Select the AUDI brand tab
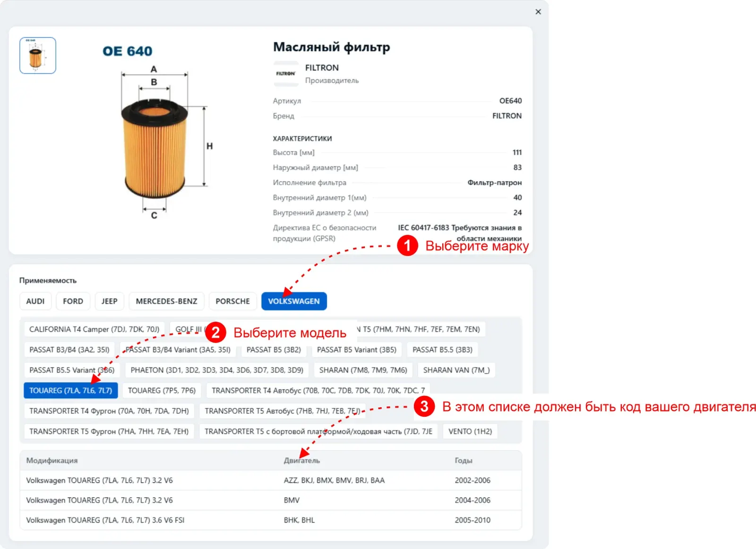The width and height of the screenshot is (756, 549). (x=35, y=301)
